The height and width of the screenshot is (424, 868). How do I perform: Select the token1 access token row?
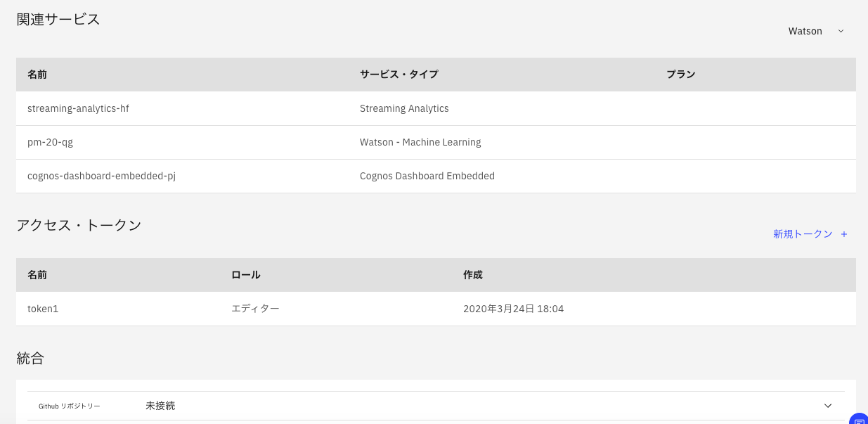pos(43,309)
